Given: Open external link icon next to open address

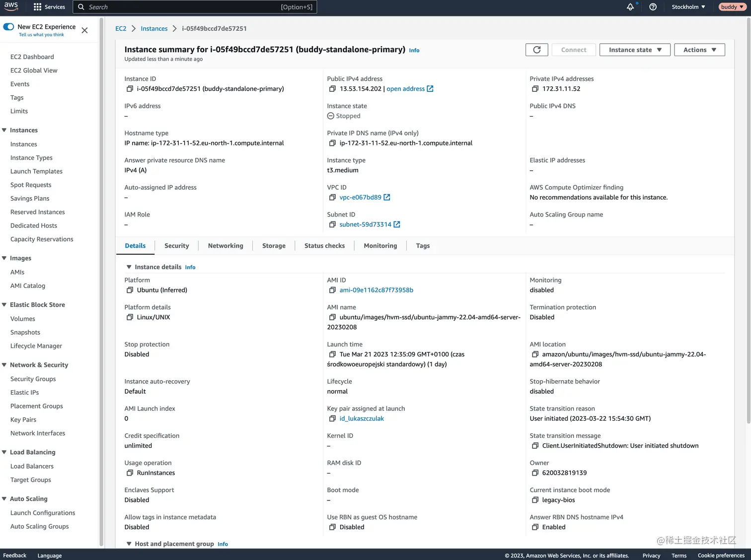Looking at the screenshot, I should click(430, 89).
